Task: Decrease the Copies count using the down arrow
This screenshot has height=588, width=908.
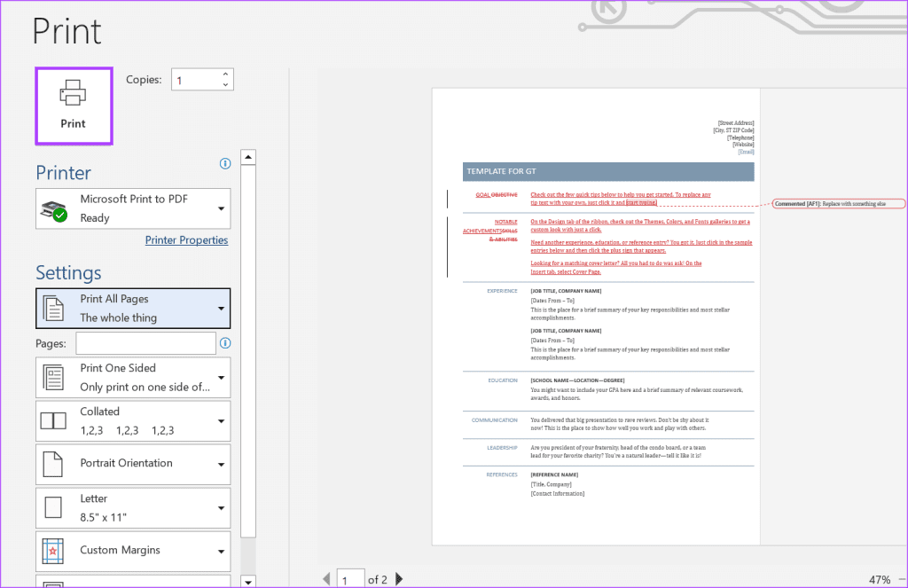Action: coord(225,84)
